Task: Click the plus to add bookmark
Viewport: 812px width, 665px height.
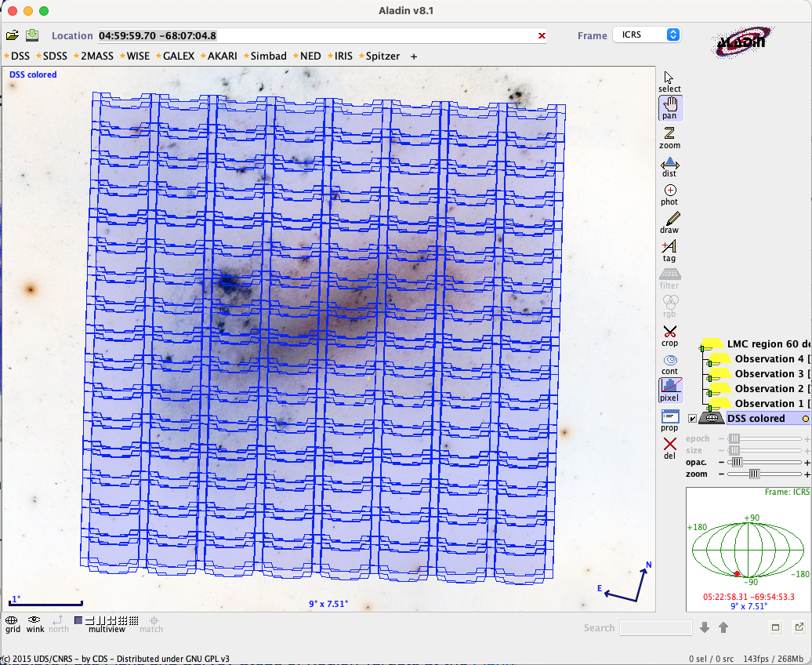Action: (x=414, y=56)
